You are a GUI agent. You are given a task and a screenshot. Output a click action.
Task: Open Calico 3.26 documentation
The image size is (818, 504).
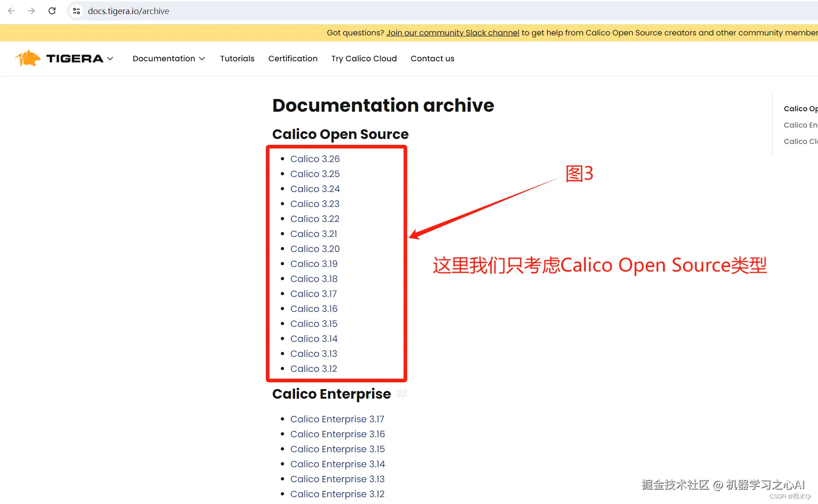pos(315,159)
